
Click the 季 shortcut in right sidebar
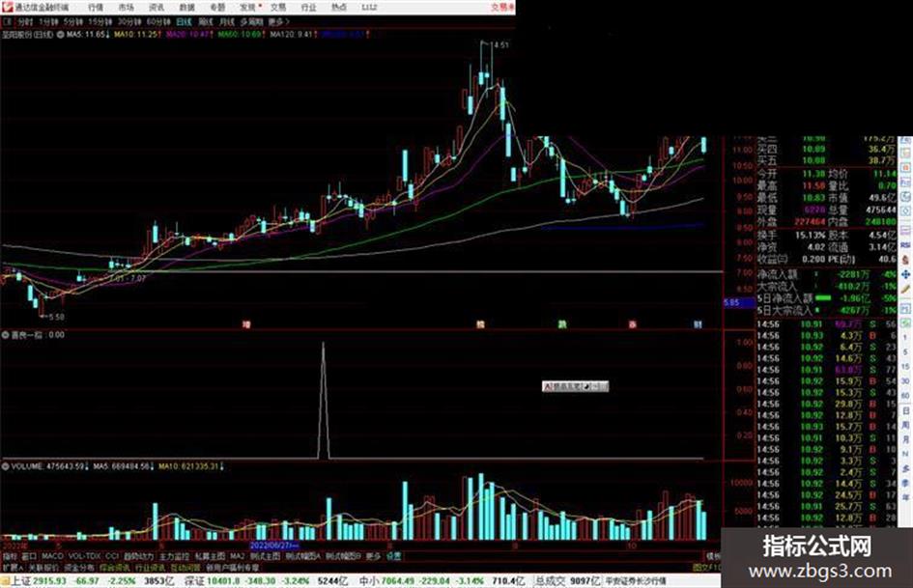click(905, 483)
